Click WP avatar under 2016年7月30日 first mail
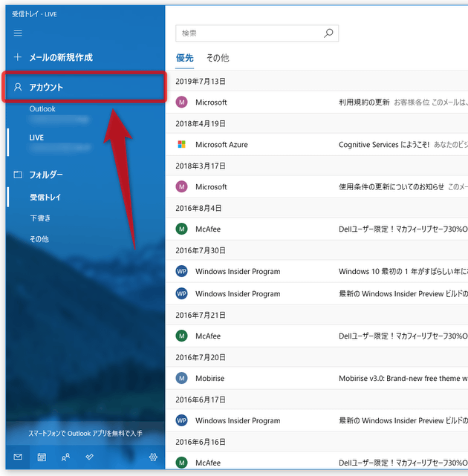The image size is (468, 476). coord(181,271)
